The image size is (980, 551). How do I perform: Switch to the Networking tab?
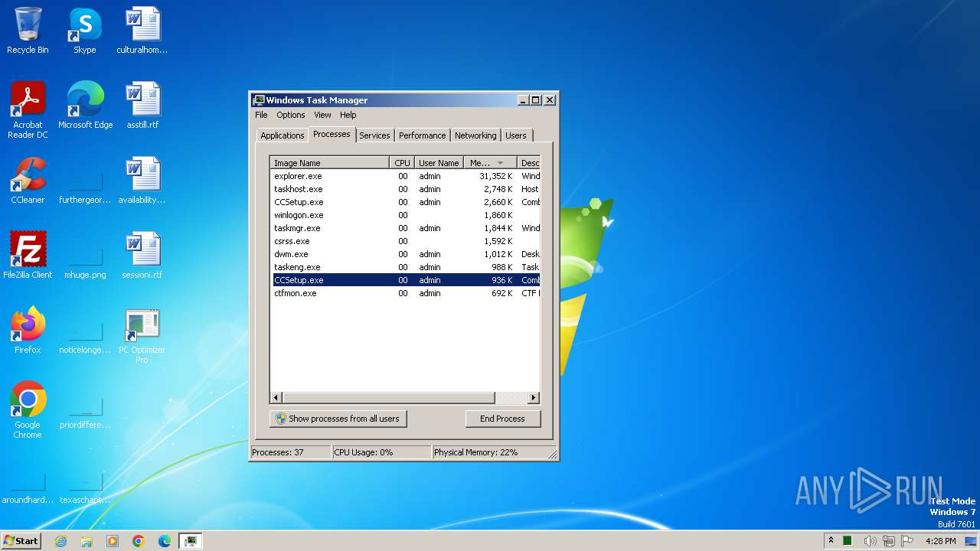click(x=475, y=135)
